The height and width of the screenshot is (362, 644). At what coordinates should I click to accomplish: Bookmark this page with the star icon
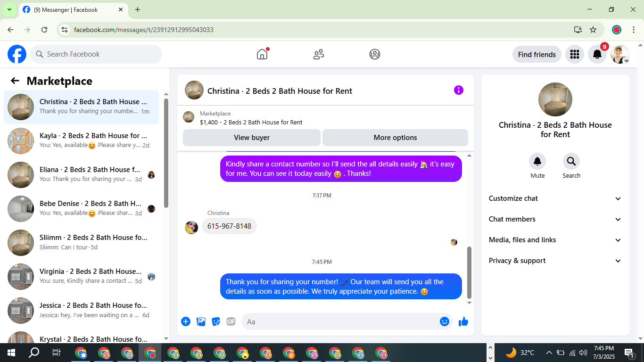pyautogui.click(x=593, y=30)
